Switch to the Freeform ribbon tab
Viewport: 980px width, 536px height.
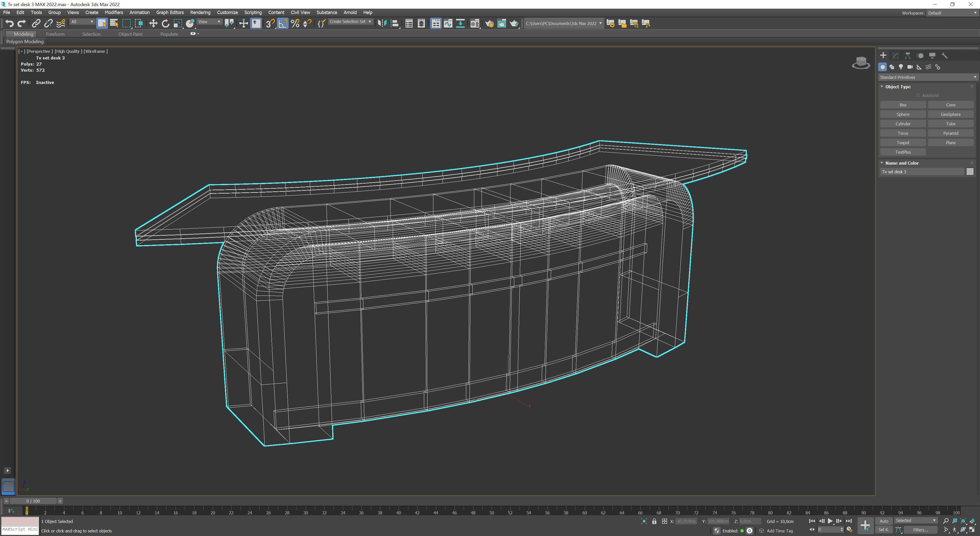(x=55, y=34)
